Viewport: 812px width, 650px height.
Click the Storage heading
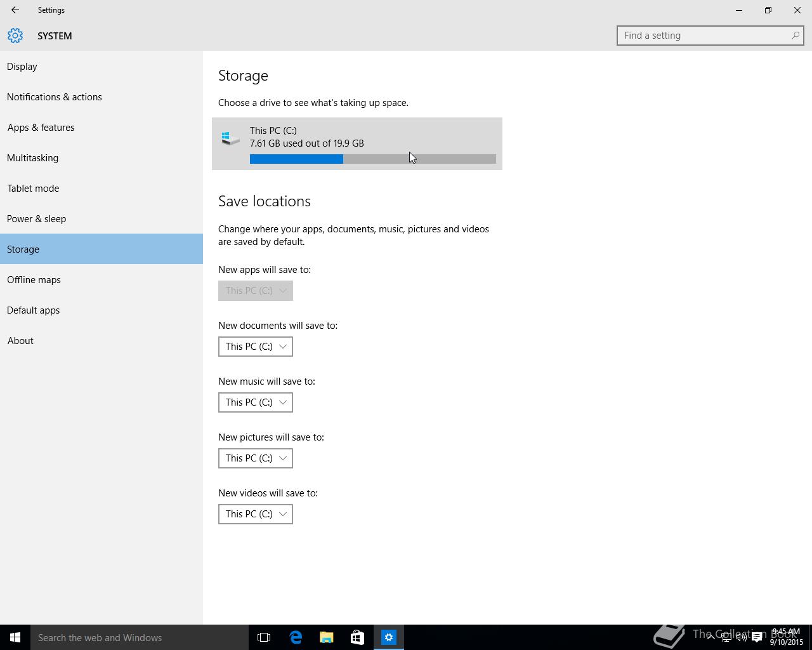coord(243,76)
